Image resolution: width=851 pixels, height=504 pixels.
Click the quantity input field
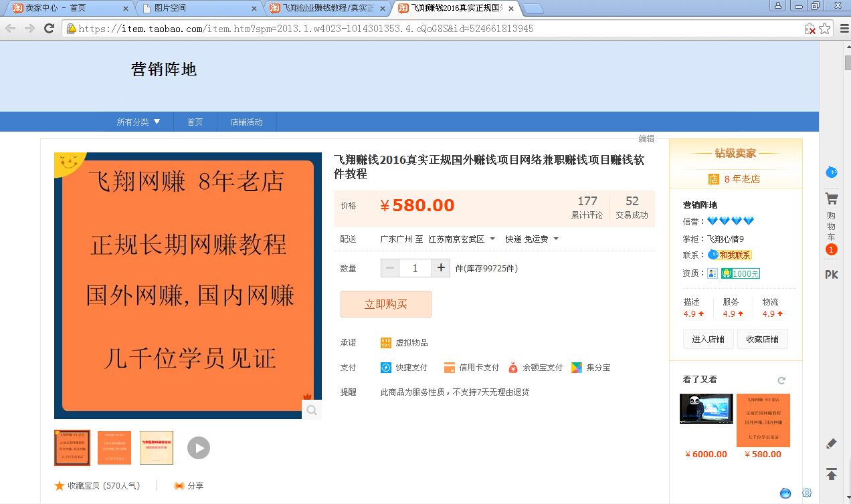tap(415, 268)
